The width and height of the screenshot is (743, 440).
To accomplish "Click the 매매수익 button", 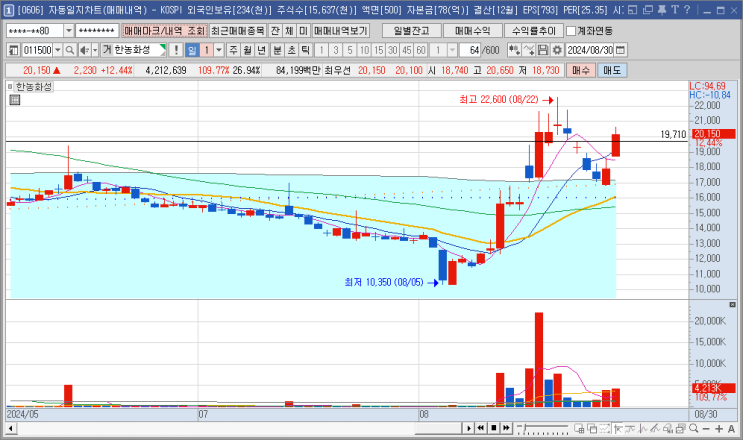I will click(472, 31).
